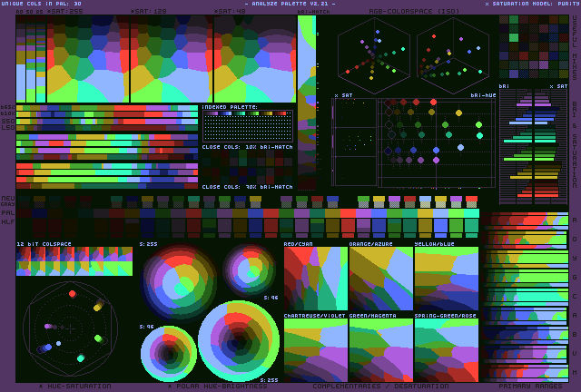581x392 pixels.
Task: Click "COMPLEMENTARIES / DESATURATION" footer label
Action: tap(380, 387)
